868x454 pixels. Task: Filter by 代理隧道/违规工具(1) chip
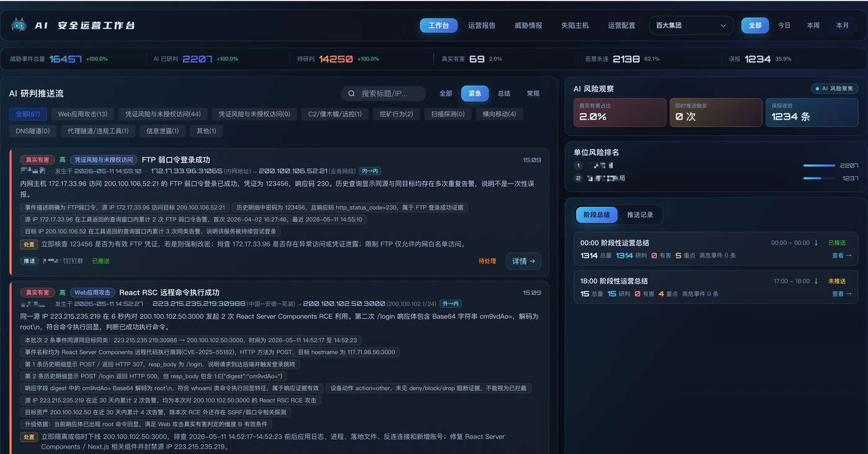[x=98, y=131]
